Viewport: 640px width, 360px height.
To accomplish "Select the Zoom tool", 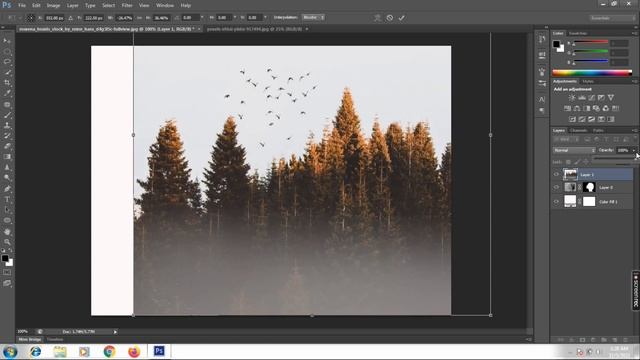I will tap(7, 242).
